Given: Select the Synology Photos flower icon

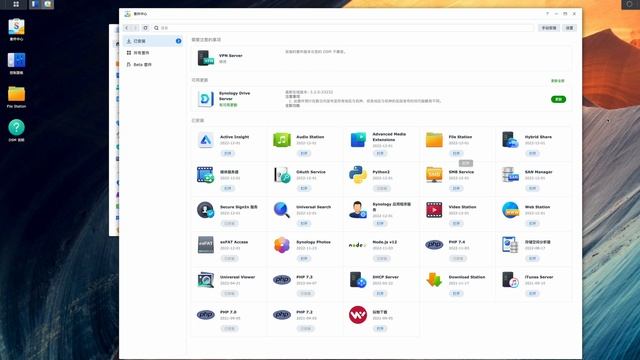Looking at the screenshot, I should coord(282,245).
